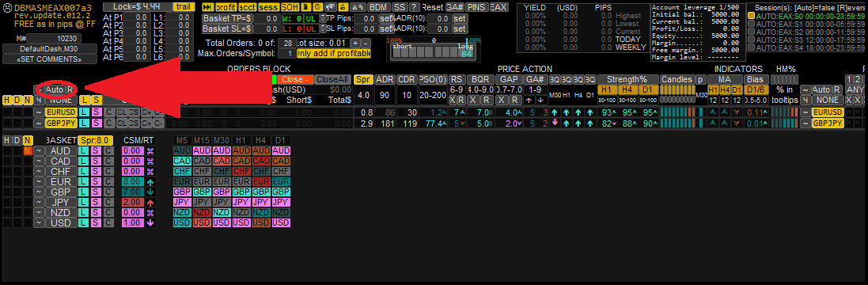Toggle the D1/6 Bias filter button
This screenshot has height=285, width=868.
[756, 89]
